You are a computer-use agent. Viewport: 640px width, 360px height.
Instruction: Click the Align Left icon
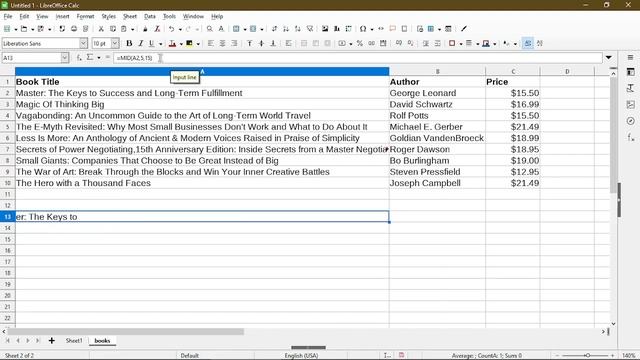point(211,43)
